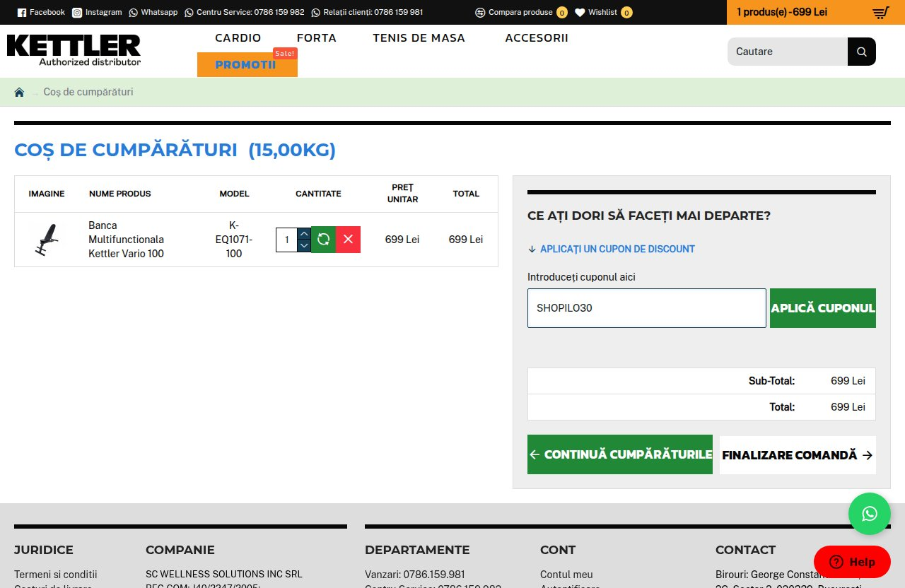Image resolution: width=905 pixels, height=588 pixels.
Task: Open the Instagram page link
Action: 97,12
